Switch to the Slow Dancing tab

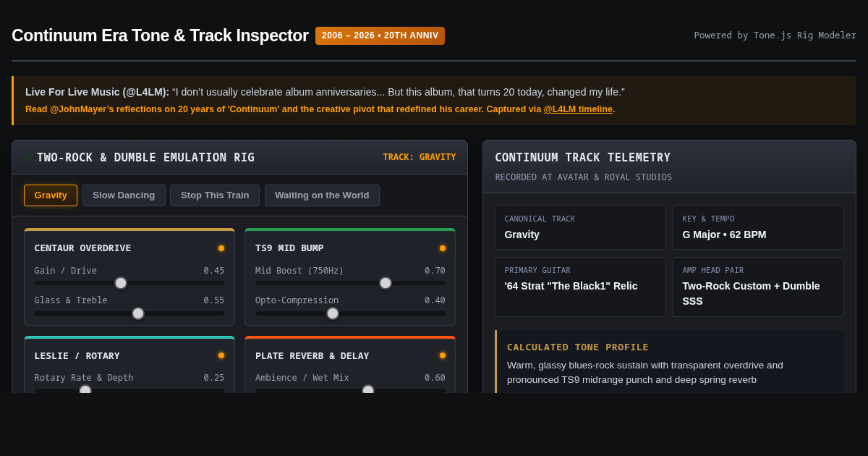click(x=124, y=195)
